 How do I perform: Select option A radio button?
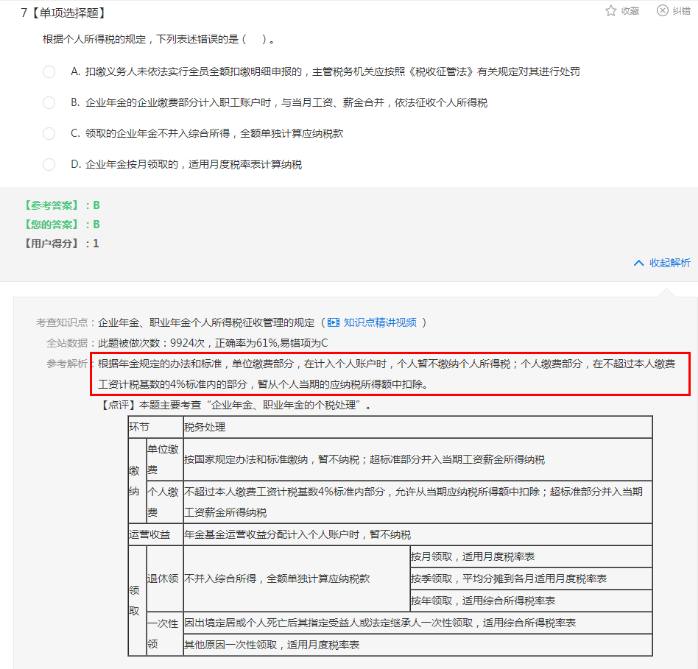click(x=49, y=72)
